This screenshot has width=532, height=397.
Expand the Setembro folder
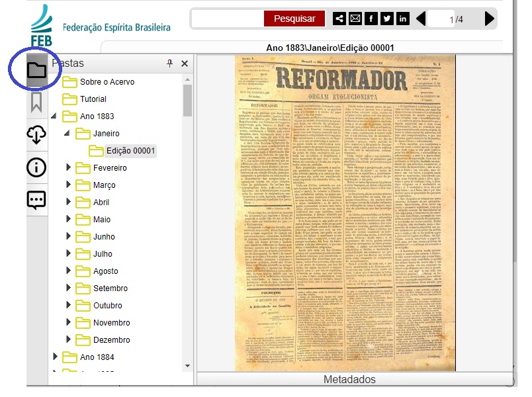[68, 287]
